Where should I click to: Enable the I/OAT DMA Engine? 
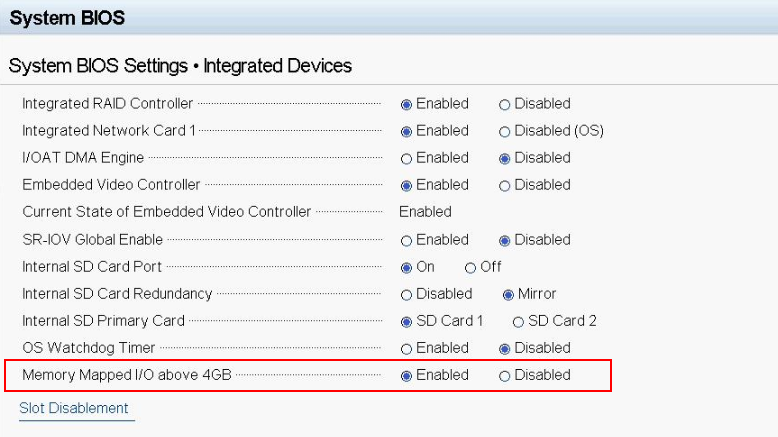pos(406,158)
